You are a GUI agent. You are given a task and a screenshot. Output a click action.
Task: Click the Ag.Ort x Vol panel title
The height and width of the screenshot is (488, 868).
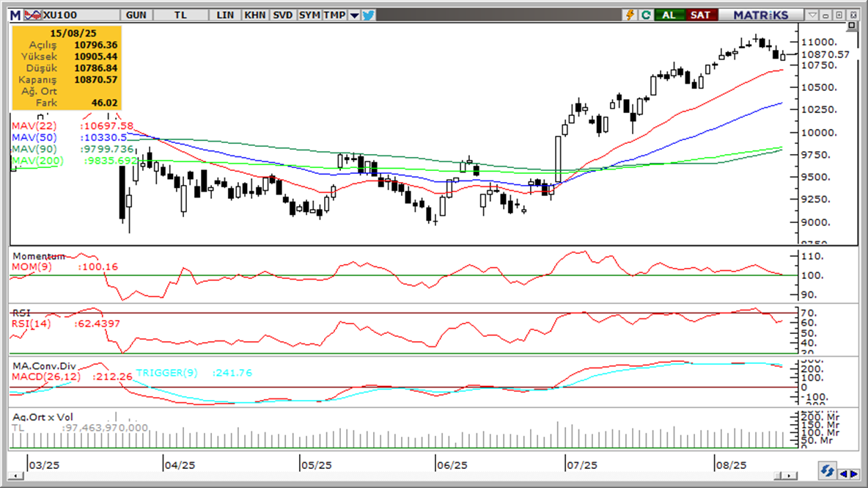click(x=43, y=417)
